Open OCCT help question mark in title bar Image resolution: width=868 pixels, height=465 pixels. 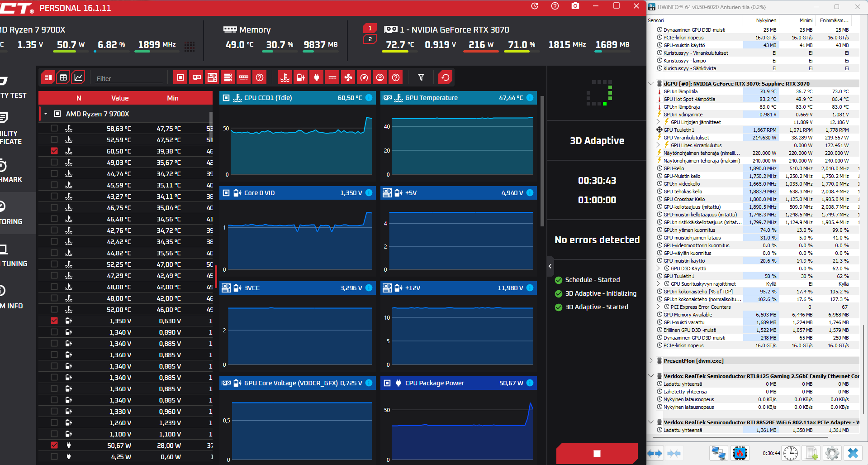tap(555, 6)
